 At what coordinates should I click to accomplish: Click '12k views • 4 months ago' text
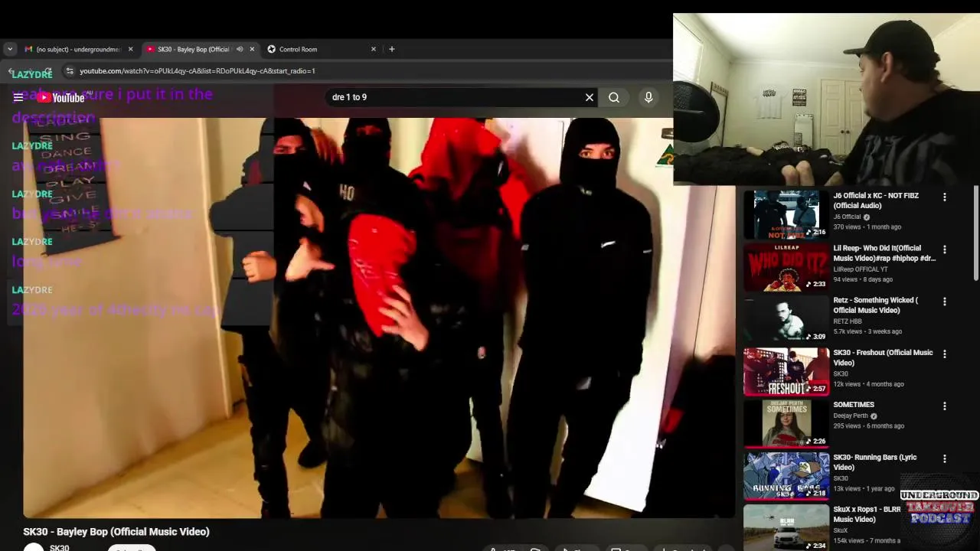868,384
